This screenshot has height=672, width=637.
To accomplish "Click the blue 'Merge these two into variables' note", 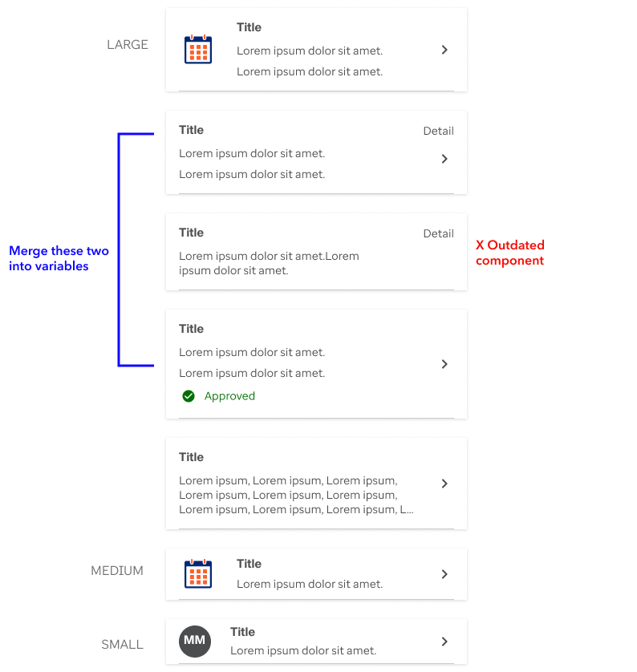I will click(x=59, y=258).
